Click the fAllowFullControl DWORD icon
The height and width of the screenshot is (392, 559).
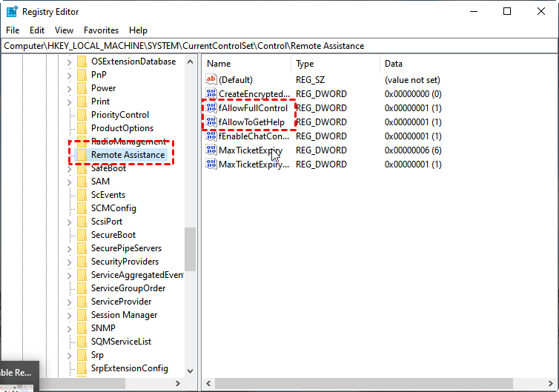click(x=211, y=107)
